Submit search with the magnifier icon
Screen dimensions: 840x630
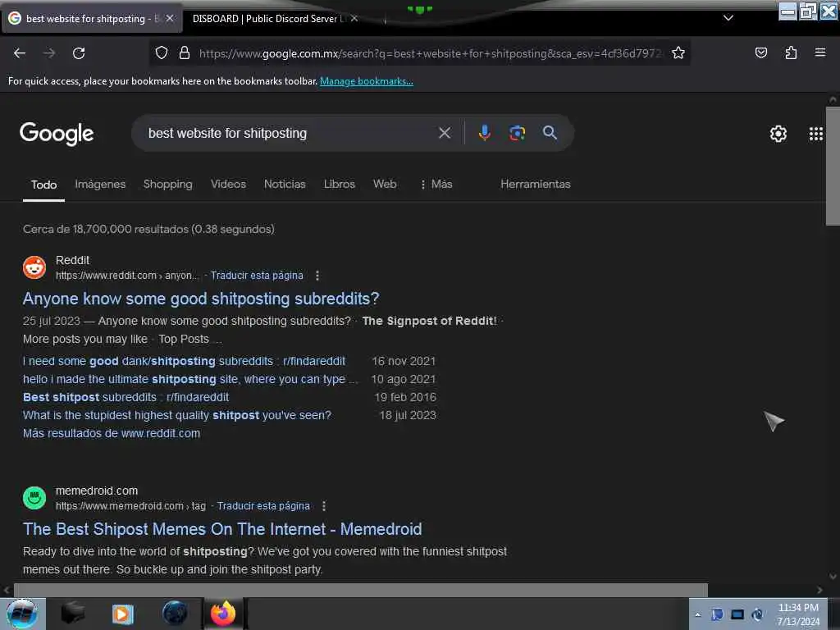[550, 133]
